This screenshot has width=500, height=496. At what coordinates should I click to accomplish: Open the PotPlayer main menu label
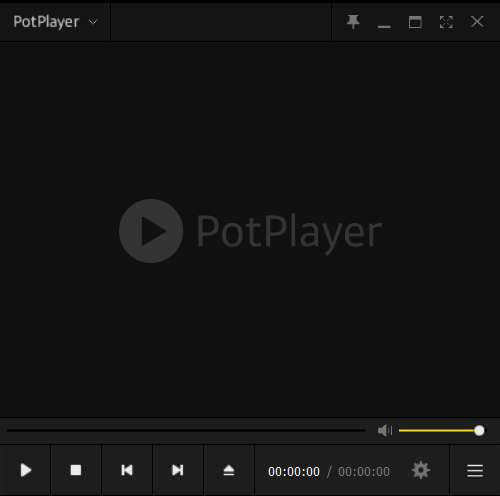pos(46,22)
